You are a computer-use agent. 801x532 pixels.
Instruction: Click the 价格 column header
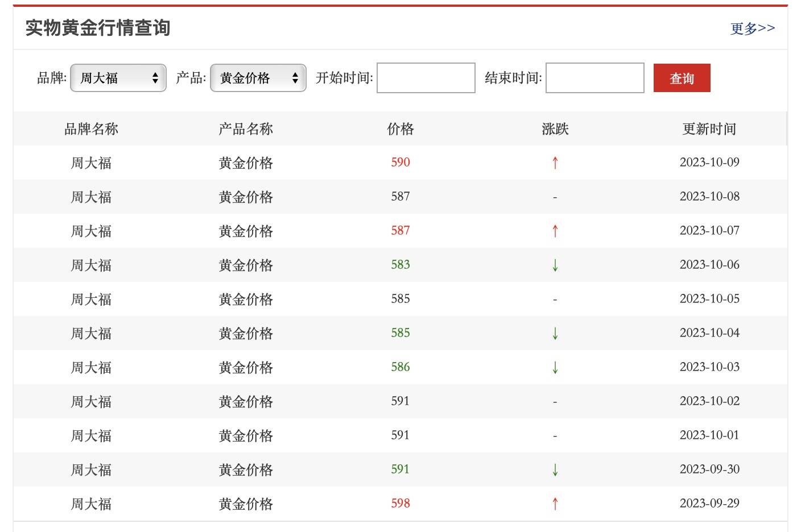point(400,129)
